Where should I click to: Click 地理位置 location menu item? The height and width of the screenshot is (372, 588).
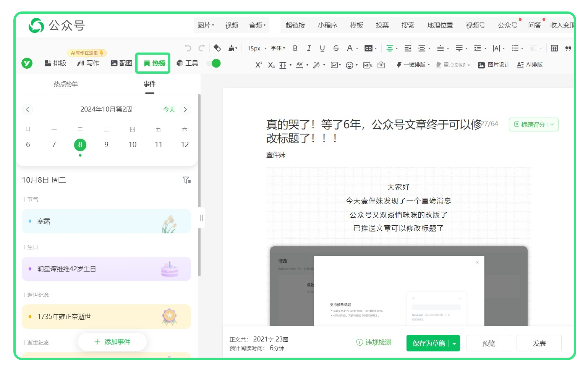pyautogui.click(x=440, y=25)
